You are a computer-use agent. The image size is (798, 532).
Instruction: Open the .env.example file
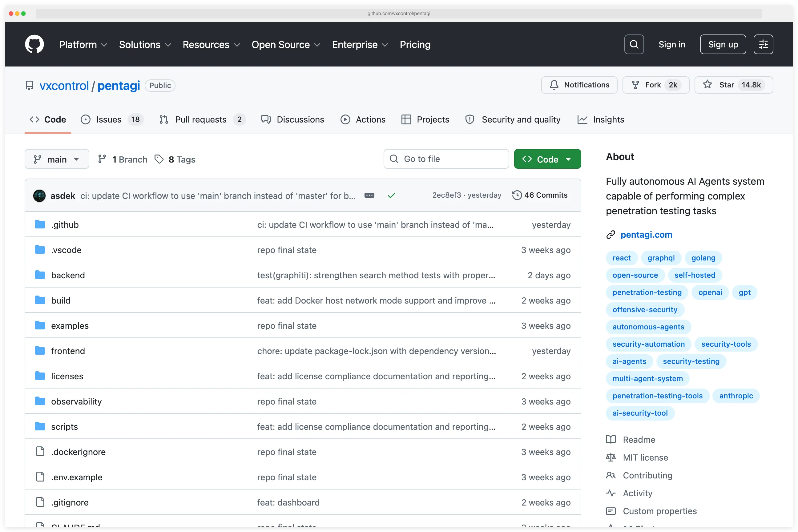[77, 478]
